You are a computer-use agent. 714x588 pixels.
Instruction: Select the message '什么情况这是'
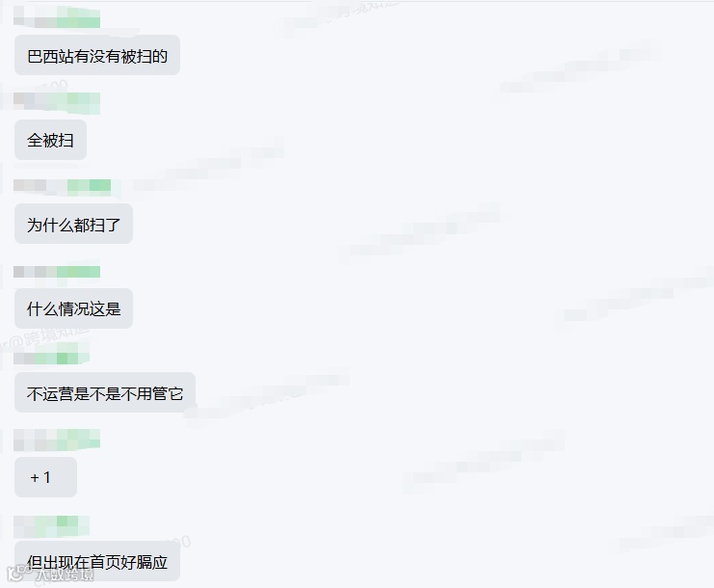tap(73, 308)
